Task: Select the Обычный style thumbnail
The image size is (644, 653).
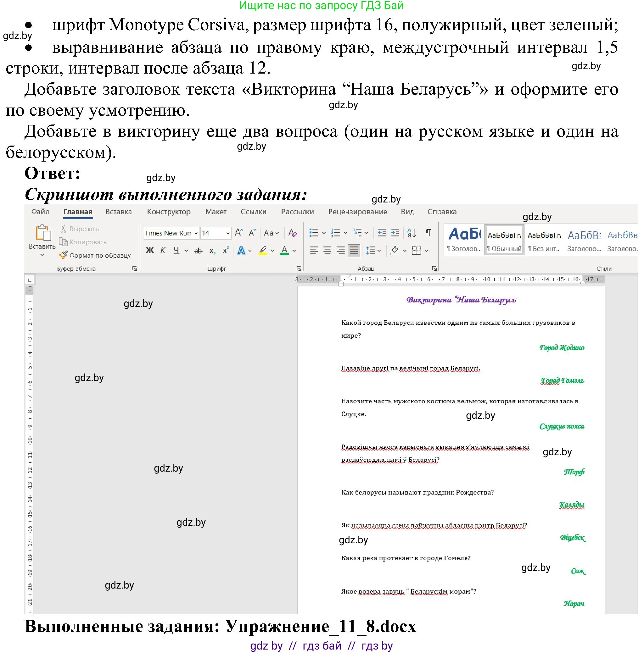Action: tap(504, 240)
